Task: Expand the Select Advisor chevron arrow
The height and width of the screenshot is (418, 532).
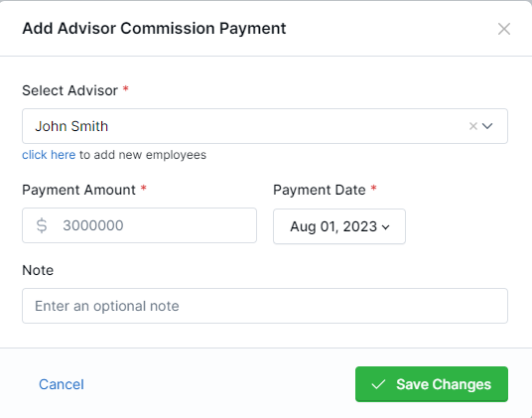Action: point(487,126)
